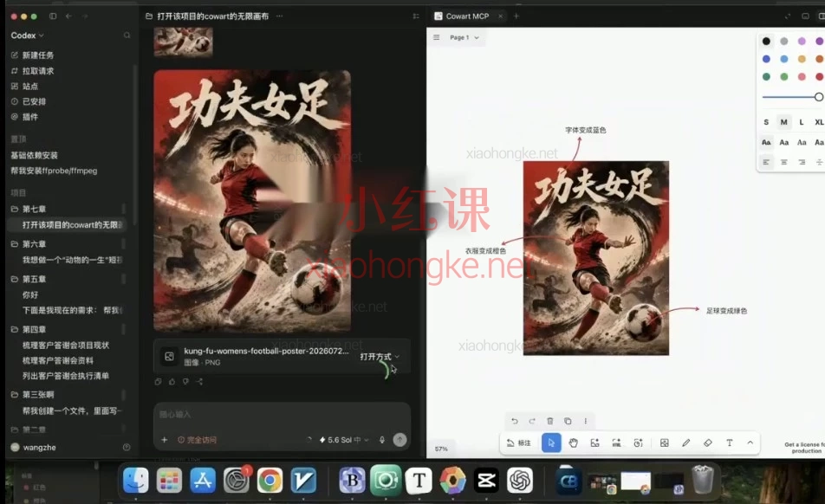Image resolution: width=825 pixels, height=504 pixels.
Task: Delete the selected canvas item via trash icon
Action: tap(549, 421)
